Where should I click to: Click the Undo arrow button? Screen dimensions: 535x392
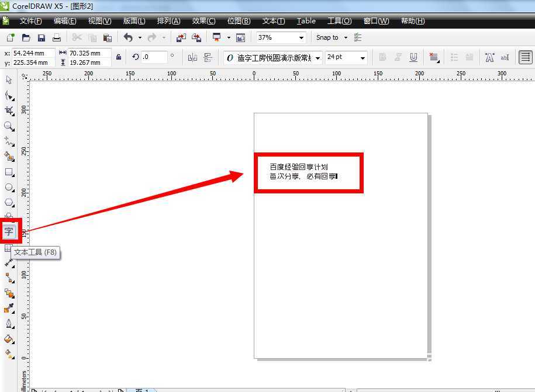128,38
